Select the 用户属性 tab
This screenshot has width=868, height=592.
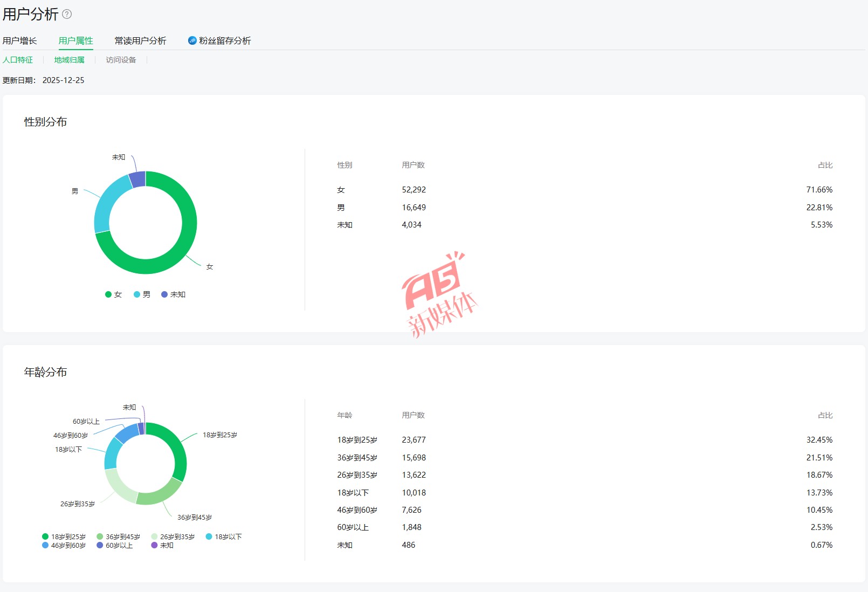75,41
